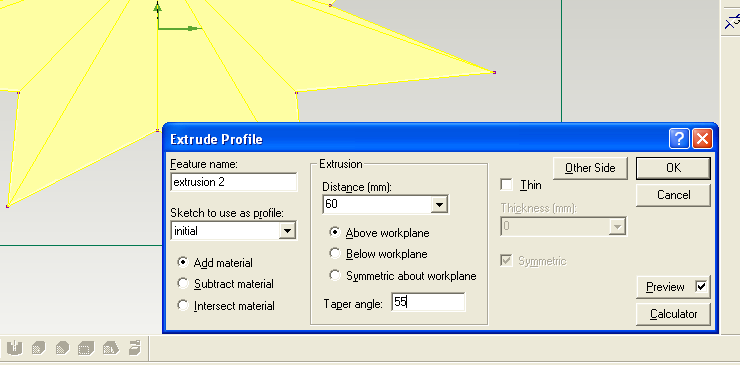The width and height of the screenshot is (740, 365).
Task: Click the Extrude Profile title bar text
Action: 216,139
